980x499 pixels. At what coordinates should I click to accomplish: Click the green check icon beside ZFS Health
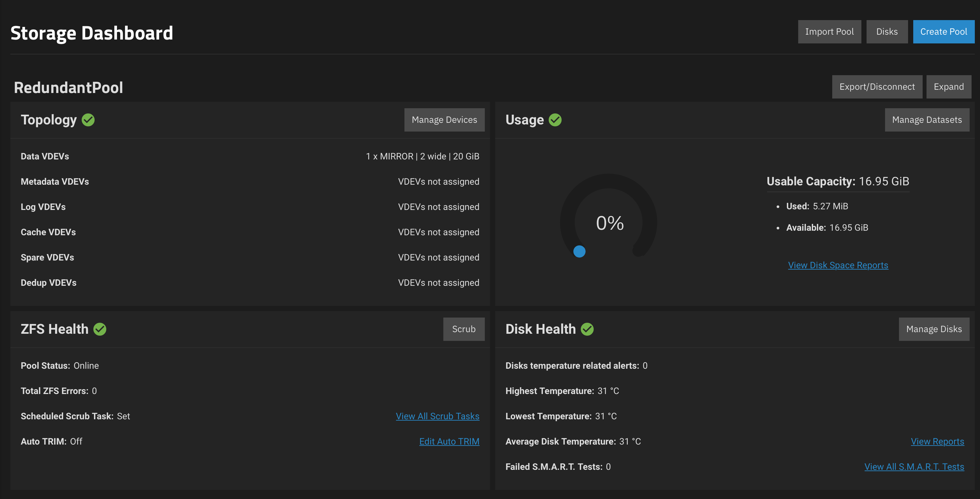100,329
